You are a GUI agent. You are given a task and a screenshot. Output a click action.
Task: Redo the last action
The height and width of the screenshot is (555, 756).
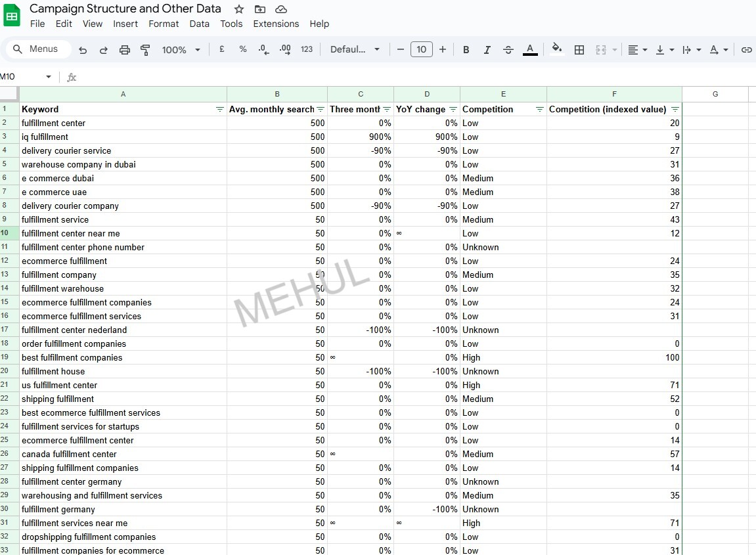point(102,49)
